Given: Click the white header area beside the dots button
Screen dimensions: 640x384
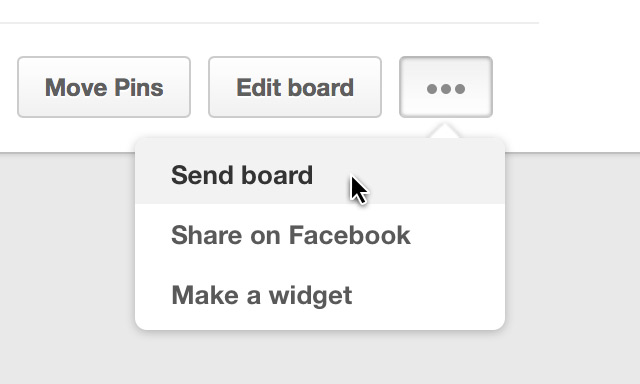Looking at the screenshot, I should click(567, 88).
